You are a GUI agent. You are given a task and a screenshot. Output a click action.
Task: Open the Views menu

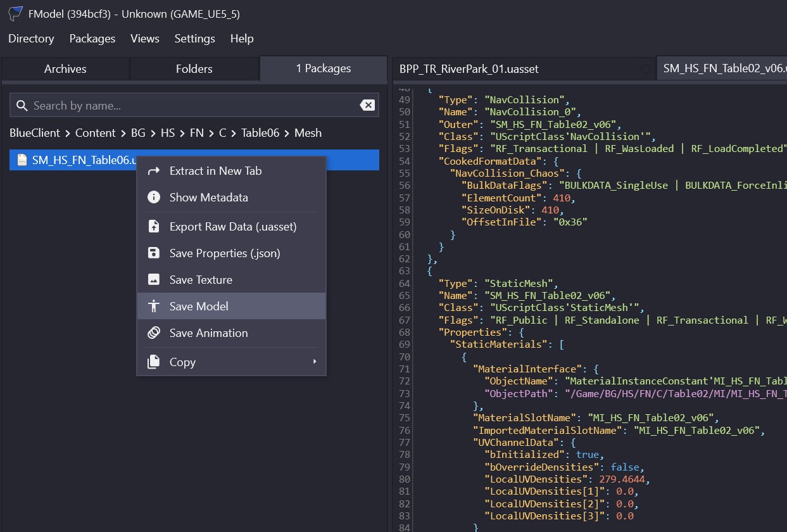coord(145,39)
